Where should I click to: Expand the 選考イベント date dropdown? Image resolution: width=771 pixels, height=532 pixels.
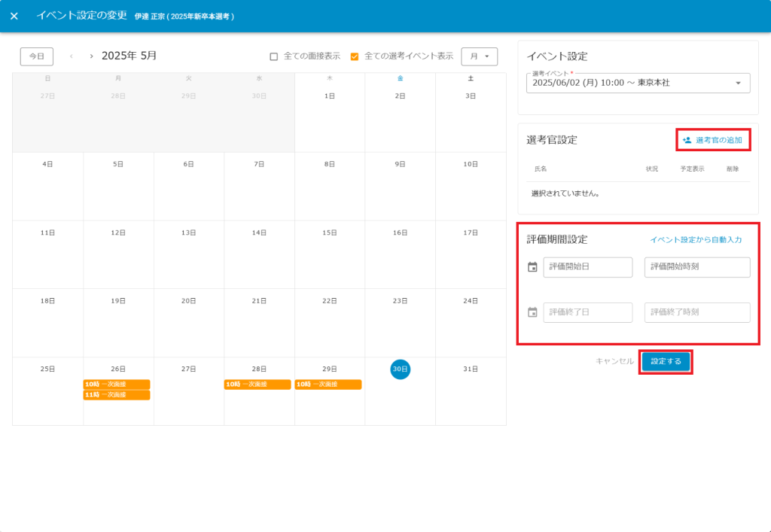[738, 83]
